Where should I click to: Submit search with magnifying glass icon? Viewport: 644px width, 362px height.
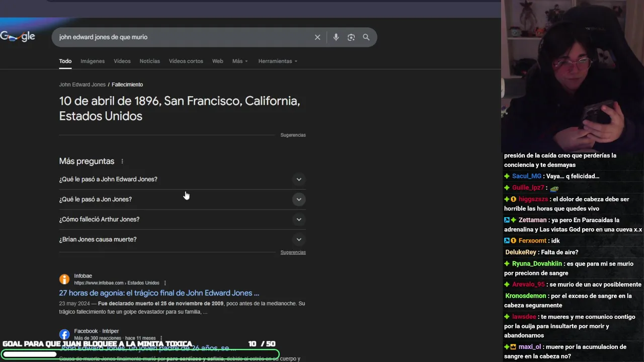[x=366, y=37]
